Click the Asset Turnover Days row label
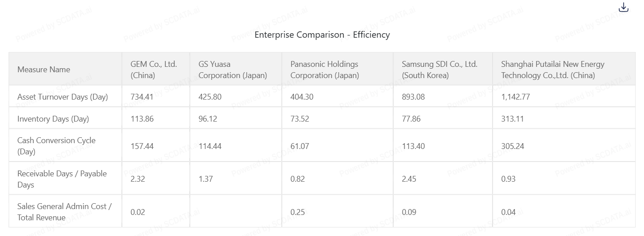This screenshot has height=236, width=644. pos(62,97)
